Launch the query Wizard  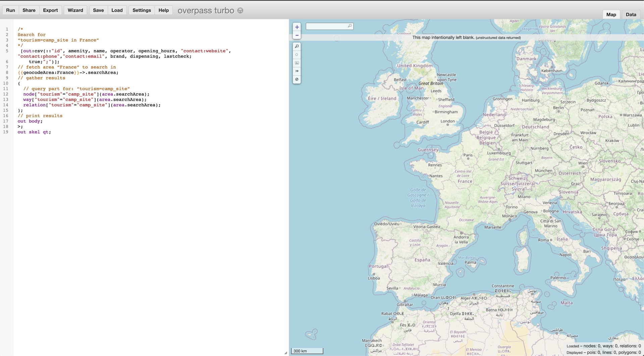(x=75, y=10)
